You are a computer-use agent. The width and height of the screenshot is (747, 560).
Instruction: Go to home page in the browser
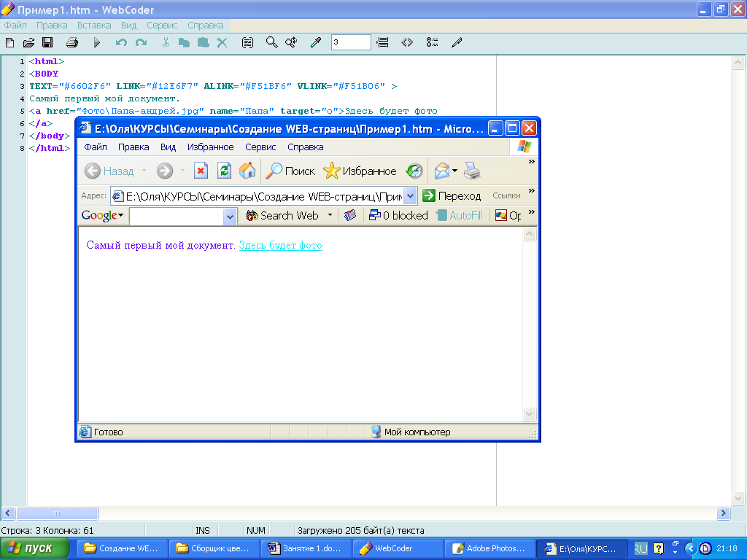[247, 171]
